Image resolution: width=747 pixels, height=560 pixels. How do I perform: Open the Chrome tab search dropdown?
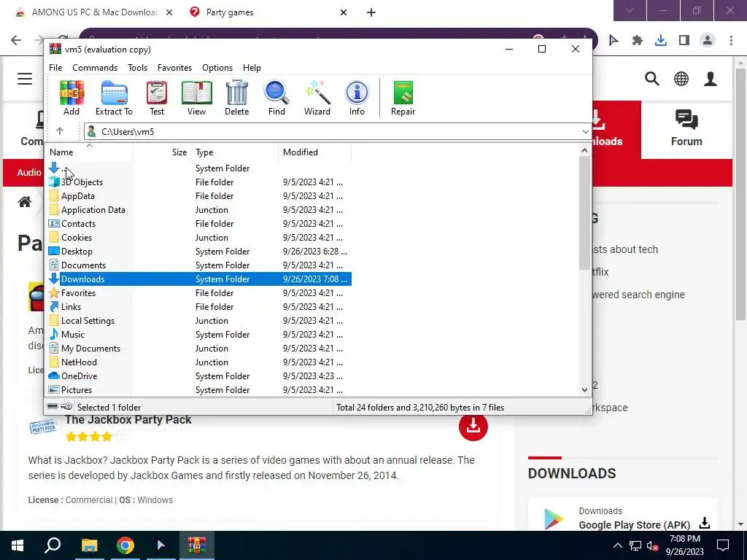[x=630, y=10]
